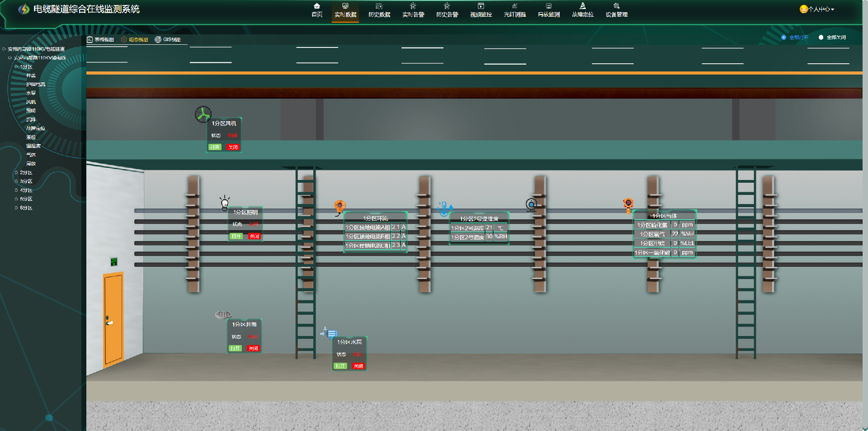Click the lighting bulb icon
Viewport: 868px width, 431px height.
225,203
